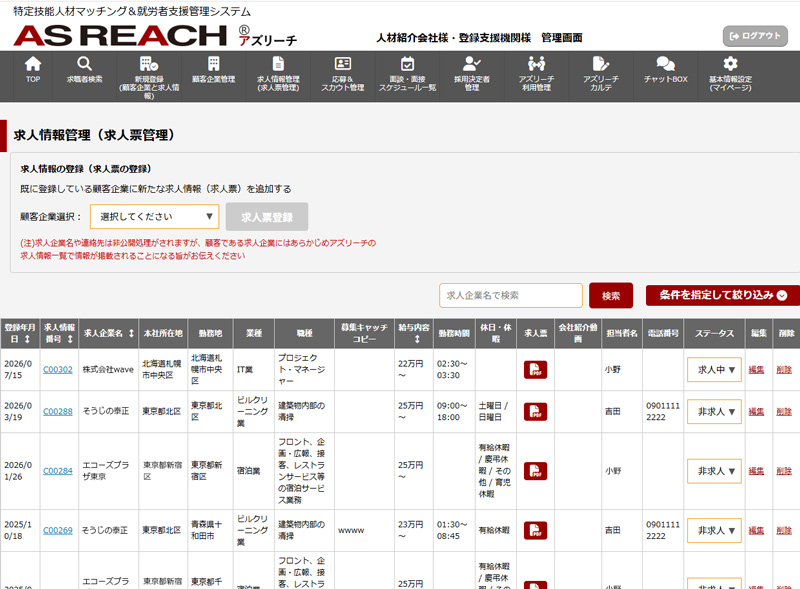800x589 pixels.
Task: Open 応募&スカウト管理 ID card icon
Action: 342,64
